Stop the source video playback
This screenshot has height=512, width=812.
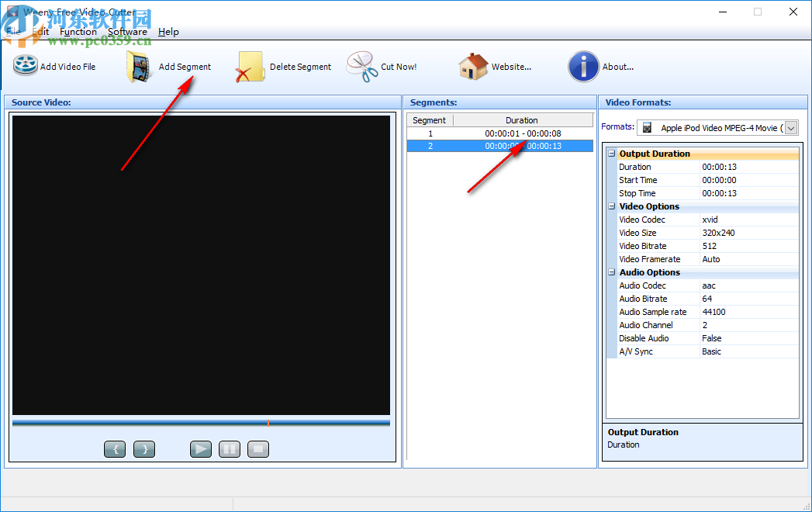[258, 449]
